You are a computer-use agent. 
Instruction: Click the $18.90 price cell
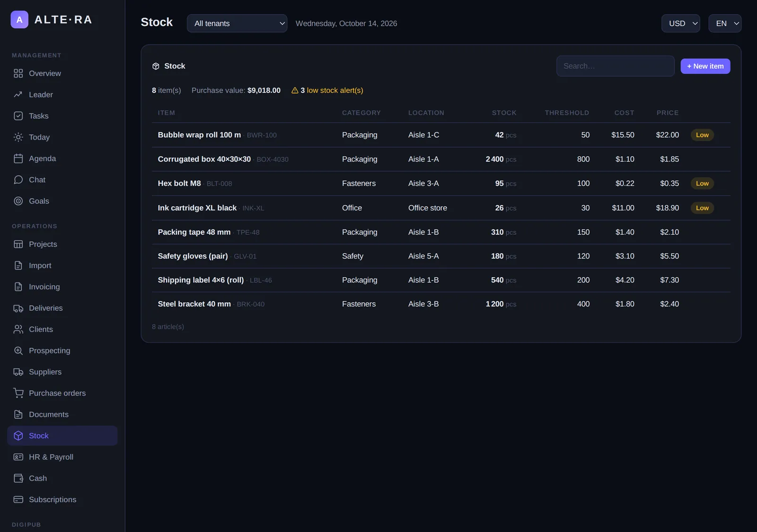[x=667, y=208]
